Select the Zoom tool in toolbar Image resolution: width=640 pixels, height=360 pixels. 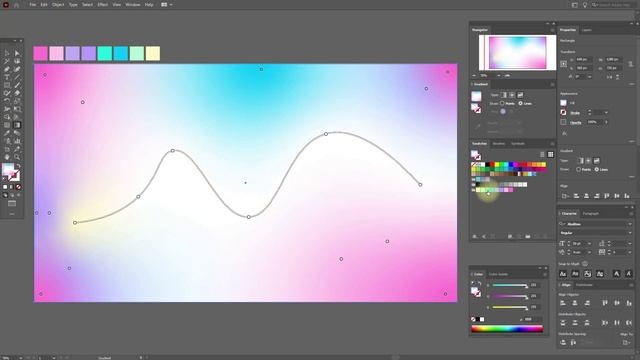tap(17, 157)
